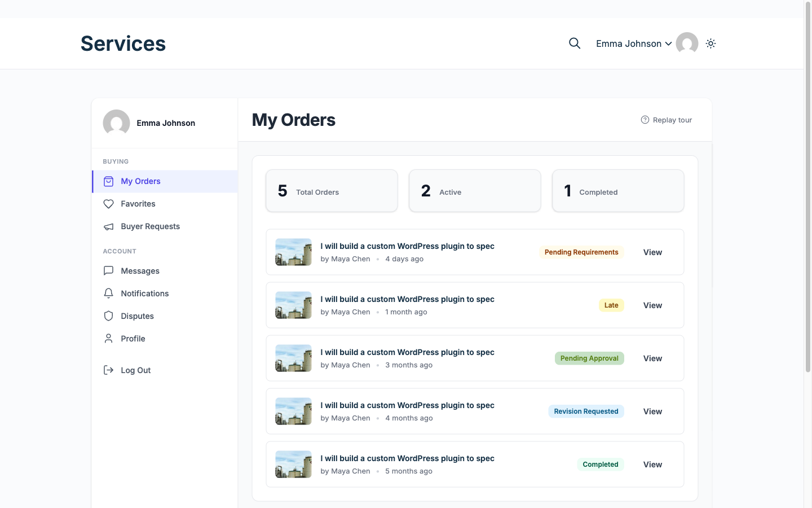Click the Log Out arrow icon
The image size is (812, 508).
pyautogui.click(x=109, y=370)
